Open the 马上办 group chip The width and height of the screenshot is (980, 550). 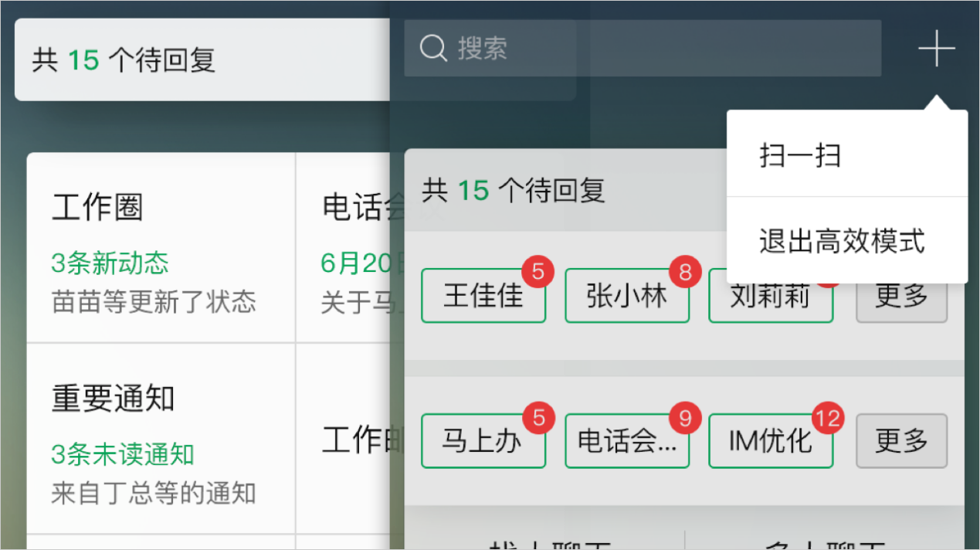(x=483, y=442)
